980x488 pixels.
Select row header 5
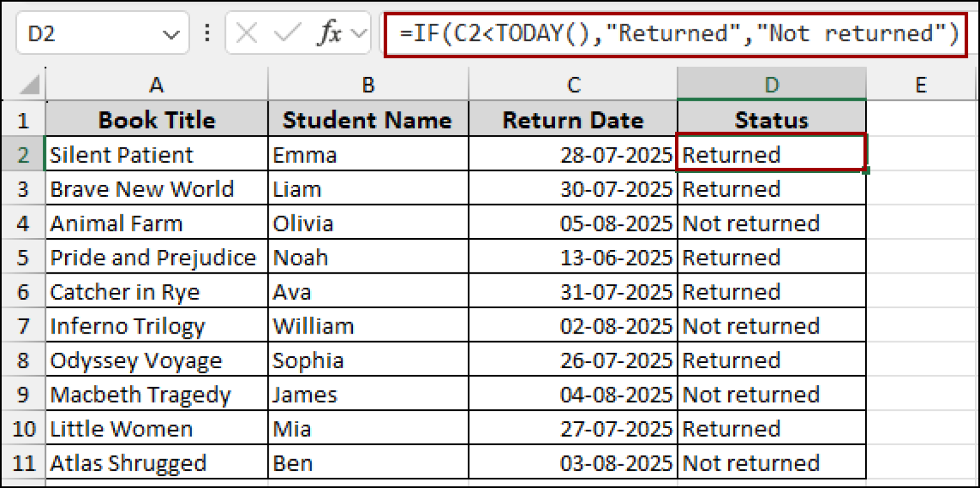(24, 257)
